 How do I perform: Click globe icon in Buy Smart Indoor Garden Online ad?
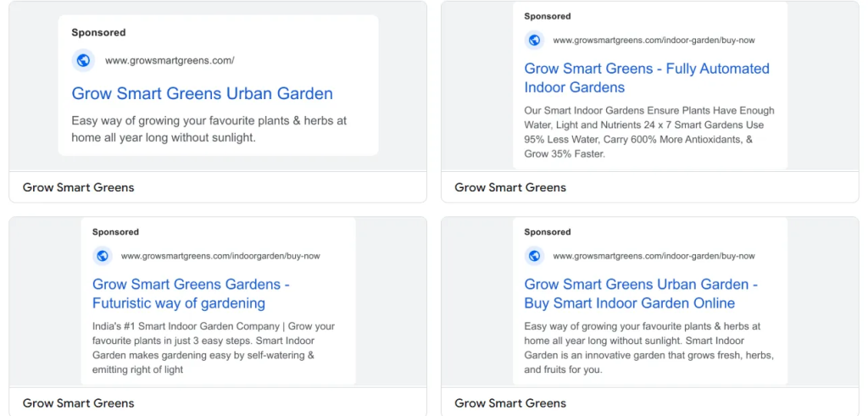(534, 256)
